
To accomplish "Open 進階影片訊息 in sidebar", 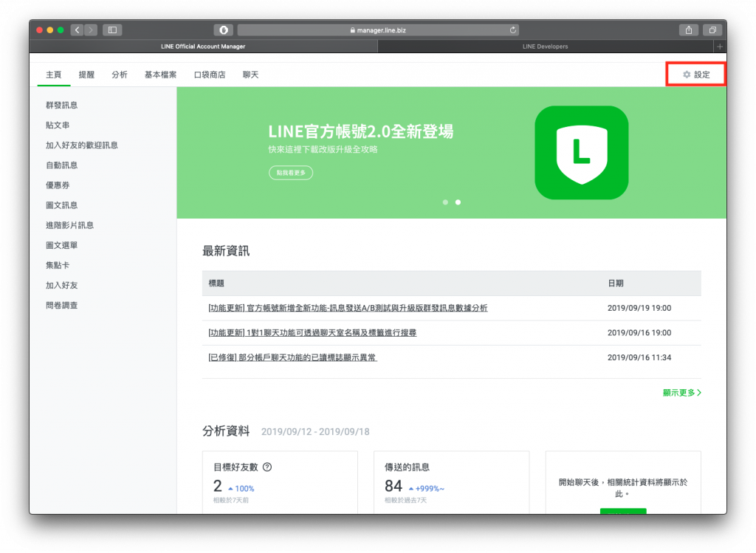I will click(x=70, y=225).
